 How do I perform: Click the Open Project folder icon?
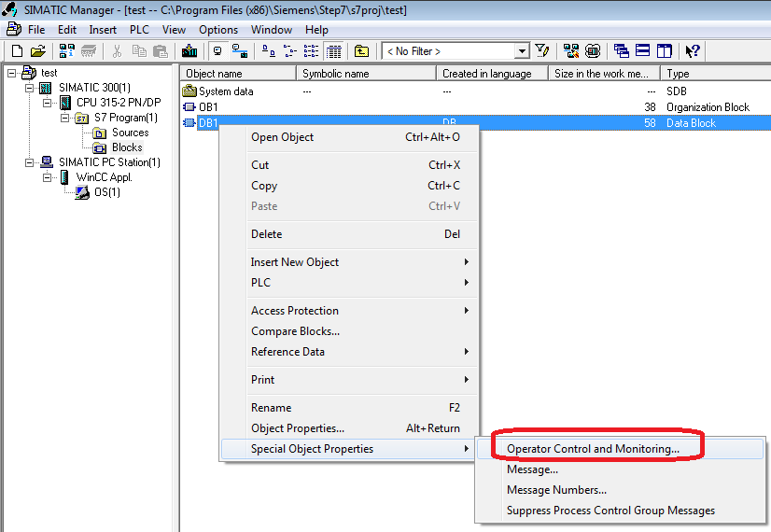(38, 51)
